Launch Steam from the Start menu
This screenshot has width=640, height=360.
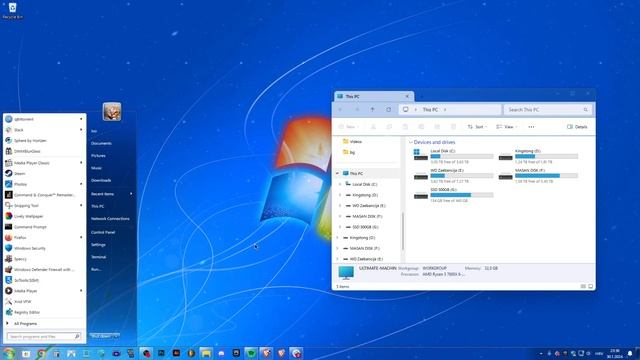[x=44, y=173]
